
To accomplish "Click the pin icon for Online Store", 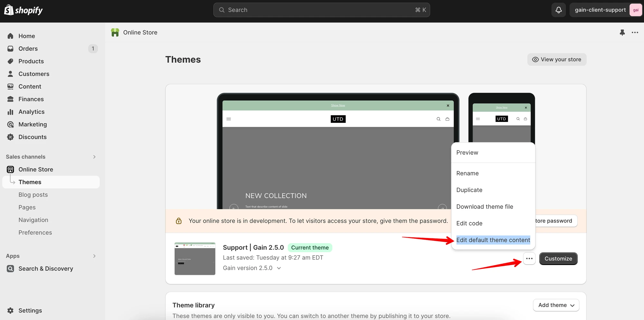I will [622, 32].
